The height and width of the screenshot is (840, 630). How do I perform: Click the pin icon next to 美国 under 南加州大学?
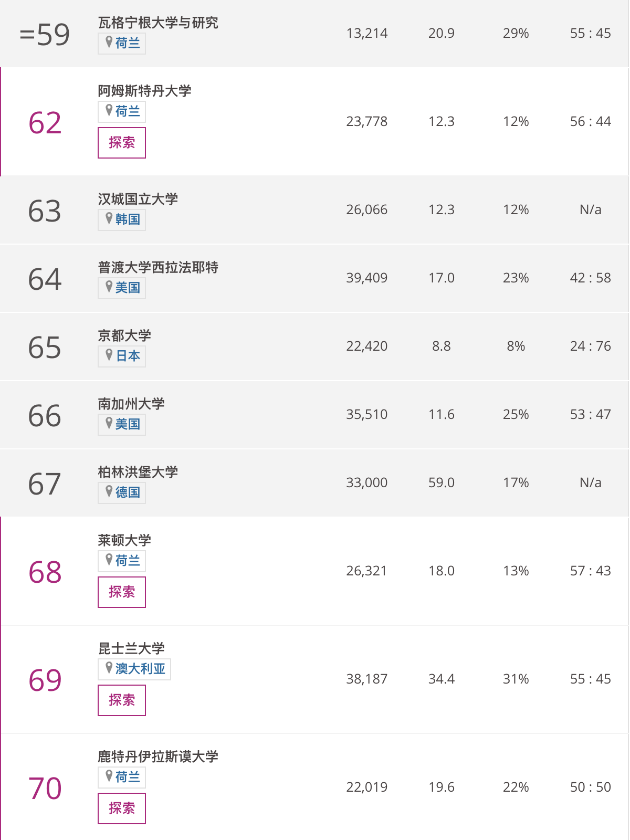[109, 423]
